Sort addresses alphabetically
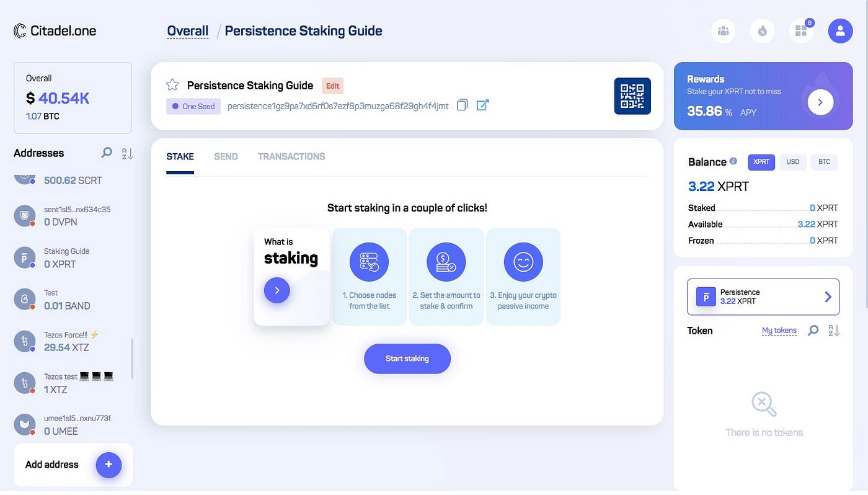Viewport: 868px width, 495px height. pyautogui.click(x=127, y=154)
